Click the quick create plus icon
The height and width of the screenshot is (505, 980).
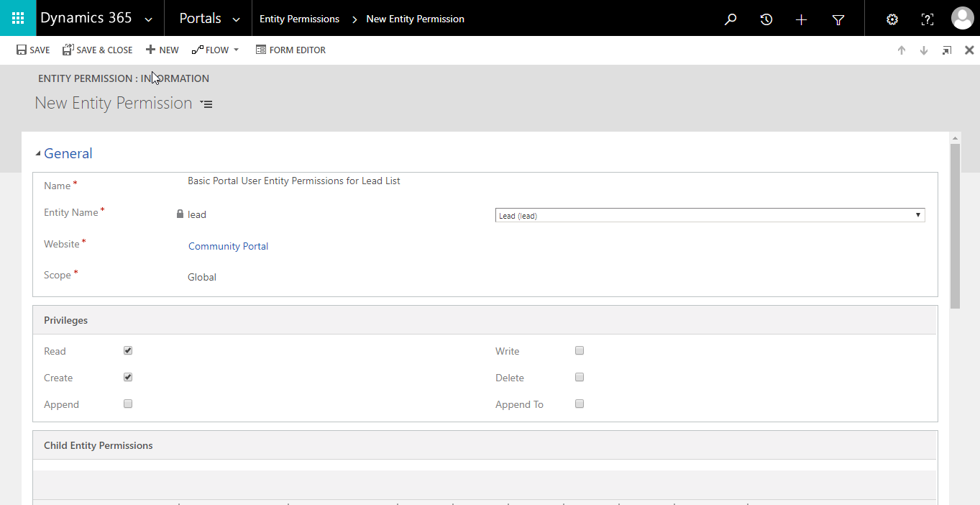click(802, 19)
